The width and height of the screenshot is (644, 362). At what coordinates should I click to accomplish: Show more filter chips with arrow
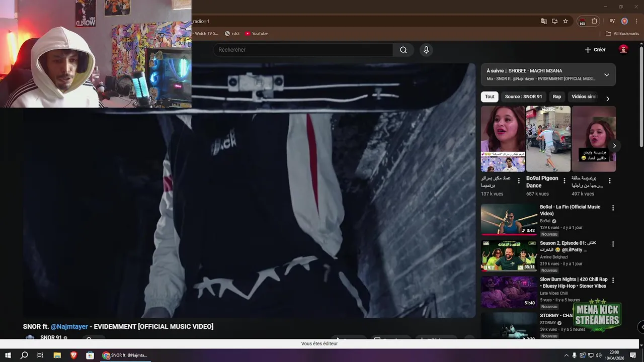(x=607, y=99)
